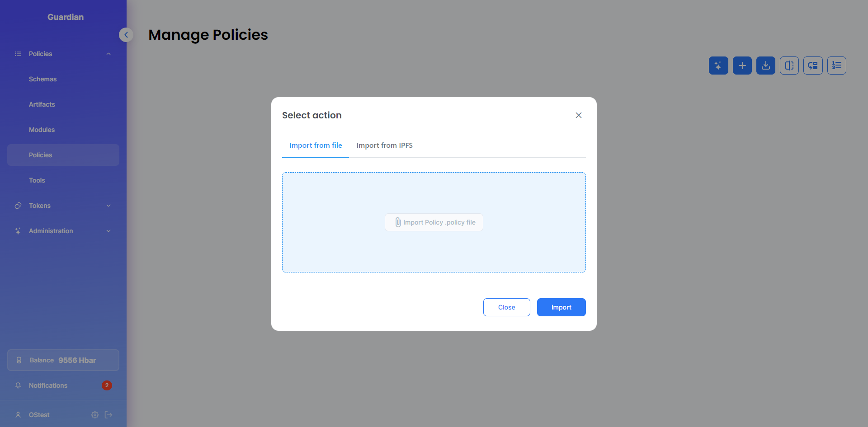Click the download/import policy icon button
This screenshot has width=868, height=427.
click(x=765, y=66)
